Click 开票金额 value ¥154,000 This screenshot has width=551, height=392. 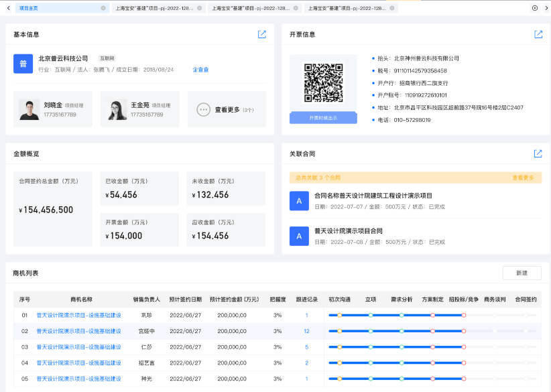click(124, 236)
